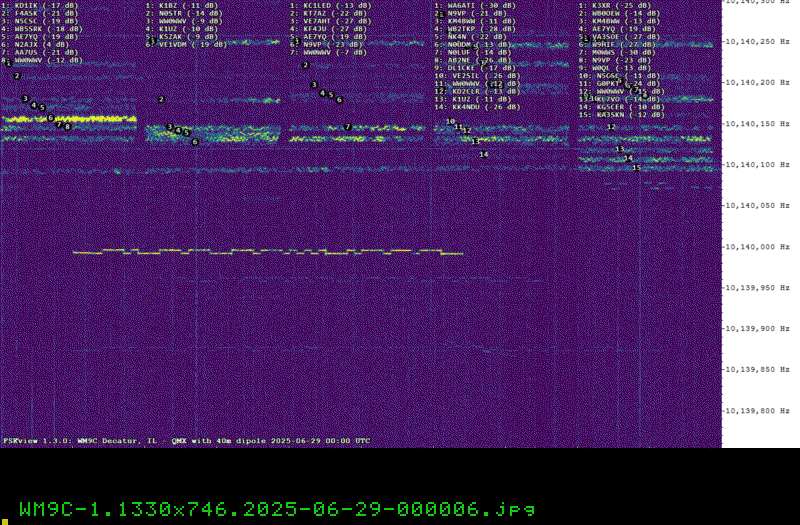Click the WM9C-1.1330x746 jpg filename caption
The image size is (800, 525).
point(277,509)
